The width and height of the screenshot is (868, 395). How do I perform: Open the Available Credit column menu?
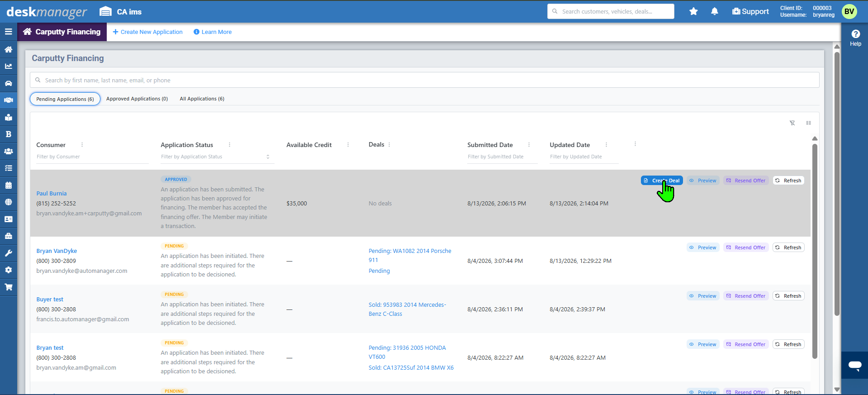click(x=348, y=145)
